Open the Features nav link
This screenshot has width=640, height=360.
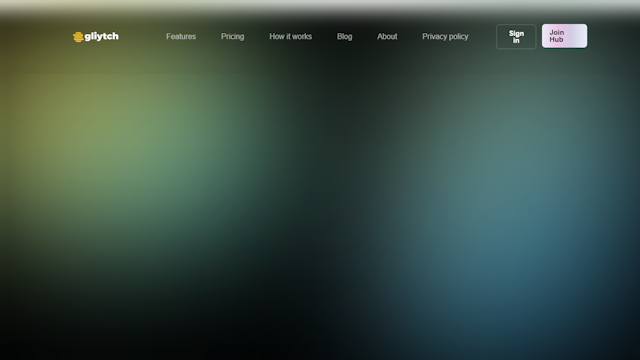181,36
